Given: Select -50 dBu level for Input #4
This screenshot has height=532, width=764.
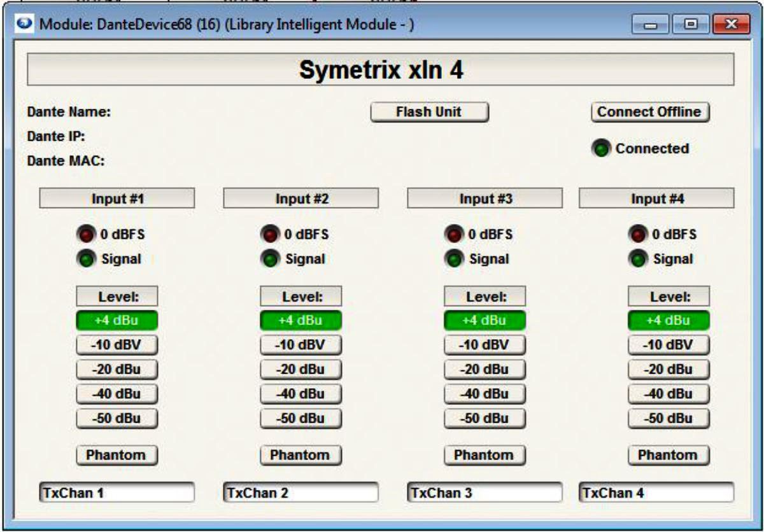Looking at the screenshot, I should point(669,419).
